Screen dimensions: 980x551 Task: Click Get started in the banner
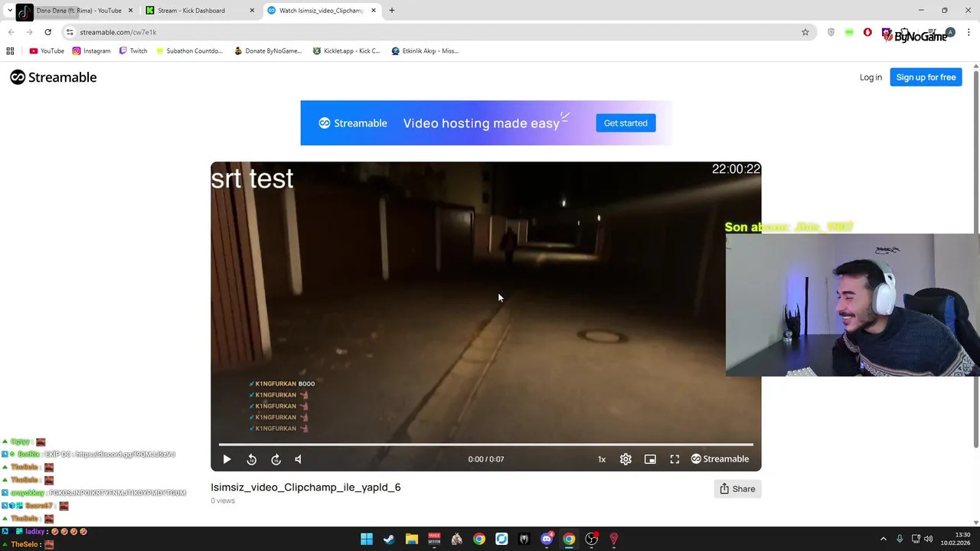coord(626,123)
